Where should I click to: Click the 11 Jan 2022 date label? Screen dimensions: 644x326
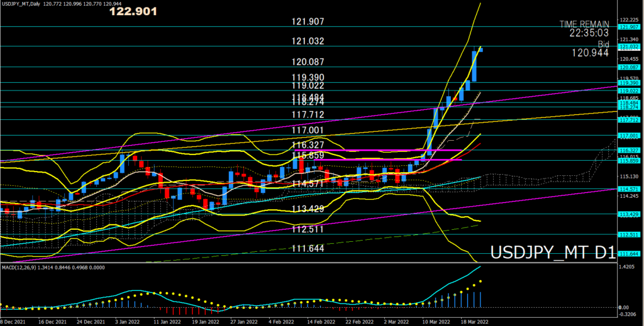pos(167,322)
